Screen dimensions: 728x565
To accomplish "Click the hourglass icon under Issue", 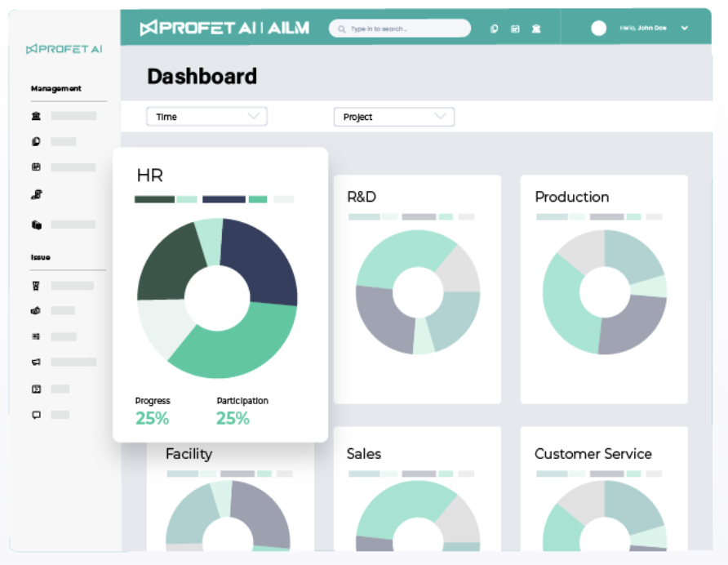I will coord(36,286).
